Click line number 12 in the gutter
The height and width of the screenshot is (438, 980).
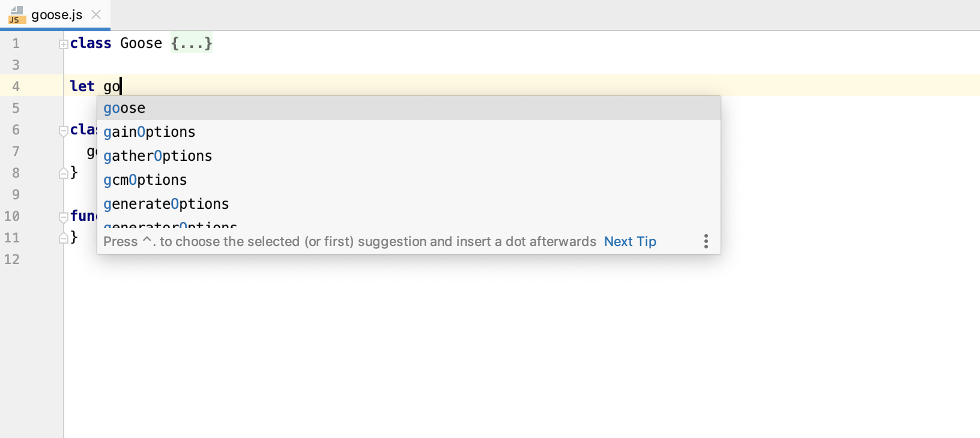[12, 259]
